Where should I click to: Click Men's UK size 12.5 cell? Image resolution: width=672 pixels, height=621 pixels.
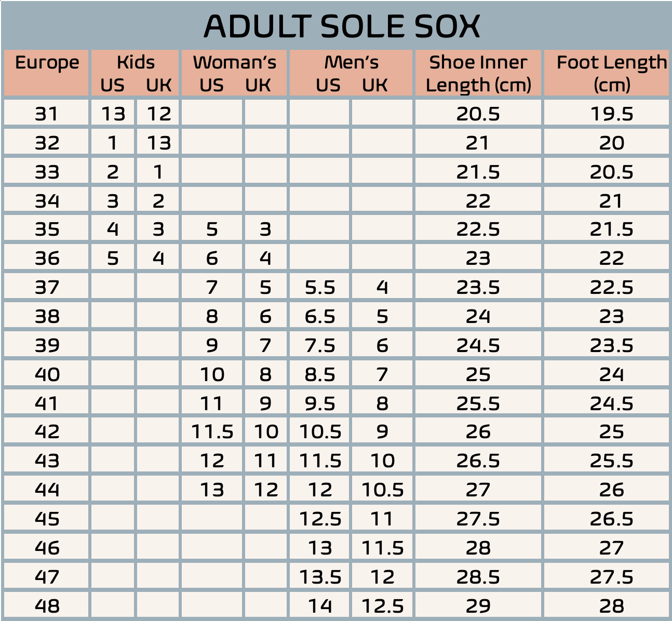click(x=383, y=605)
